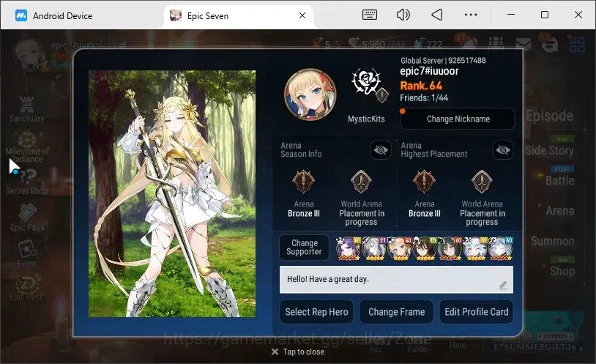Open Edit Profile Card

pos(476,312)
